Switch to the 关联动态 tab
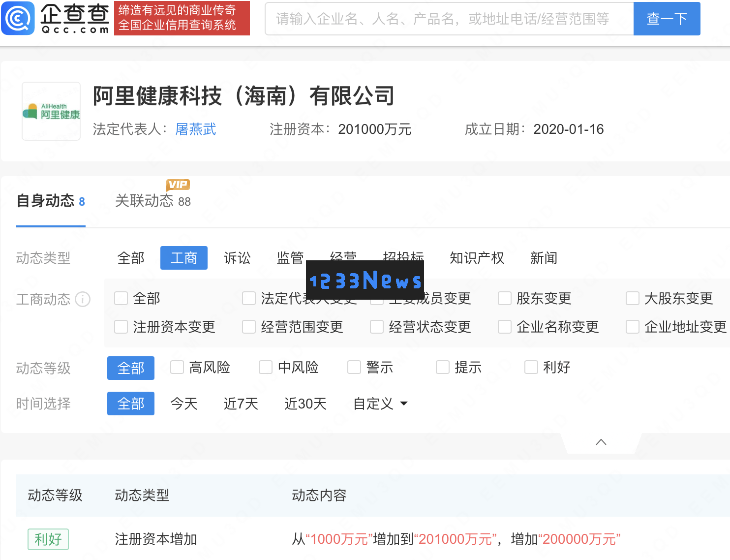 (x=153, y=201)
